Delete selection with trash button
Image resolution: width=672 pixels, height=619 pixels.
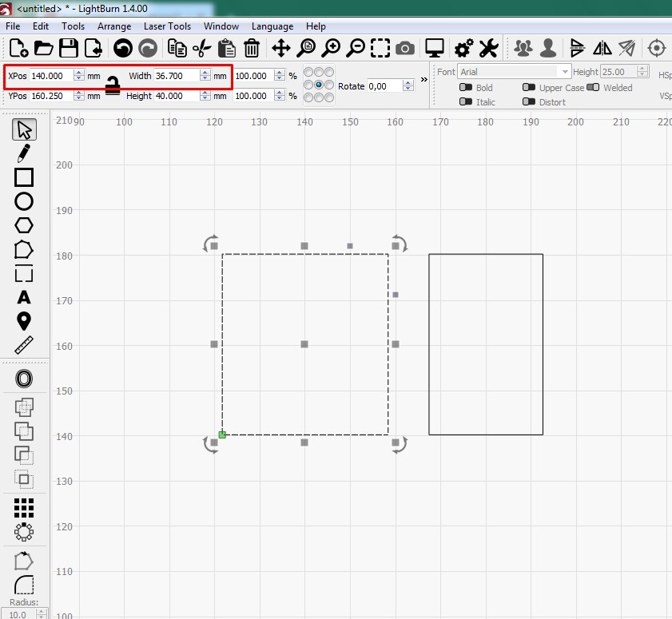point(252,48)
